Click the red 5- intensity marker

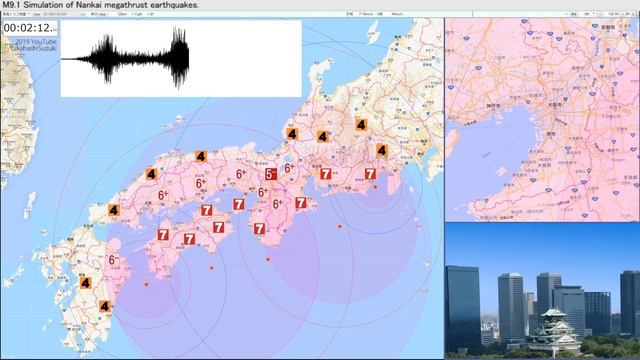[271, 174]
